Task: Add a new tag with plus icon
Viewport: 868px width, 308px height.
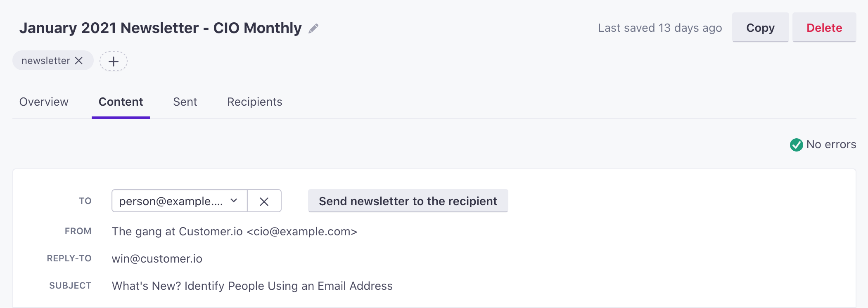Action: click(x=114, y=62)
